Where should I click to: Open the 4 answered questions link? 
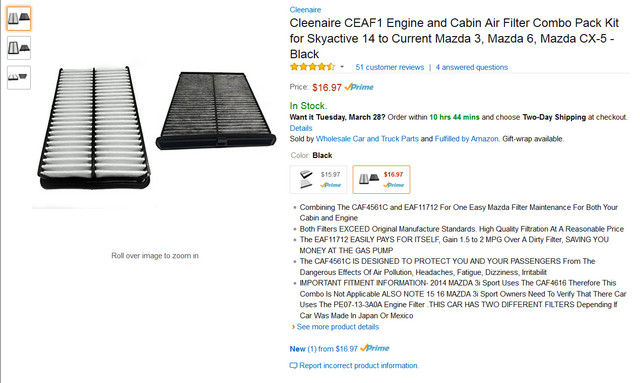point(471,67)
